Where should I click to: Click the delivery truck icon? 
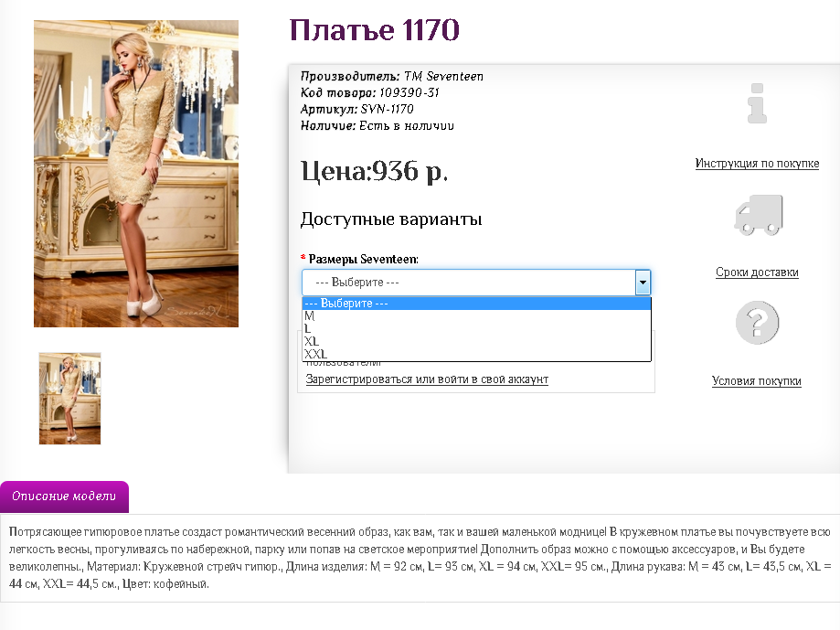pyautogui.click(x=758, y=215)
